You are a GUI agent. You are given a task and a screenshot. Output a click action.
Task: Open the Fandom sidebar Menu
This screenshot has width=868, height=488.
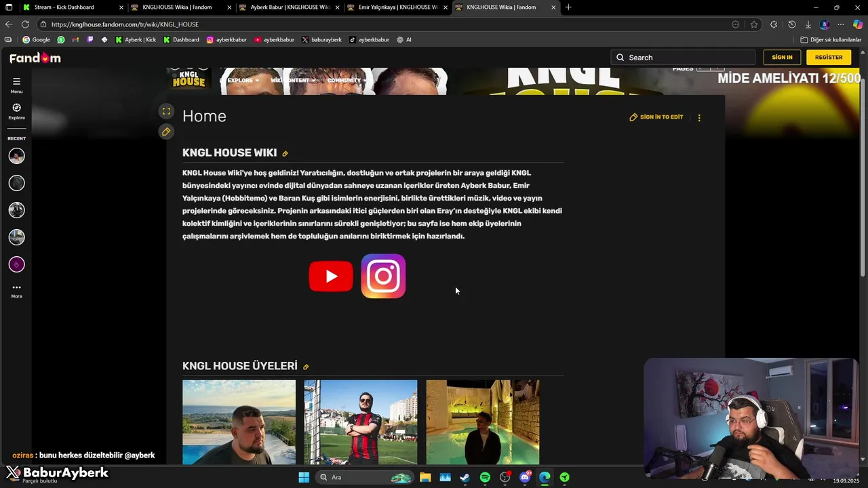coord(16,85)
